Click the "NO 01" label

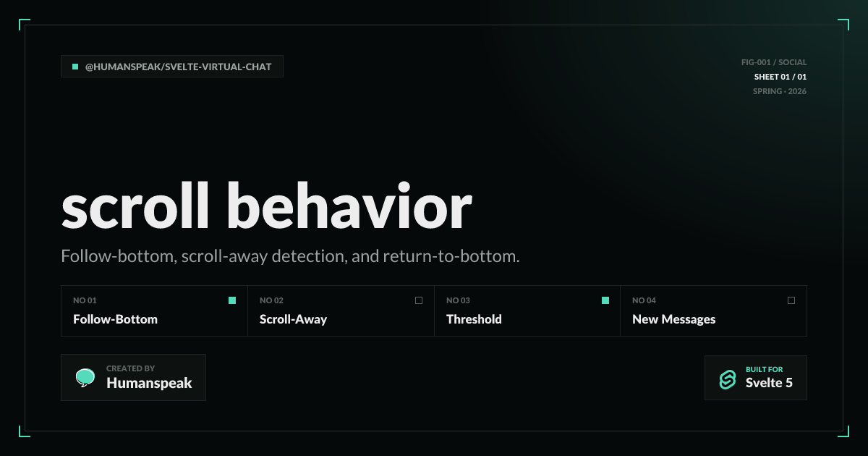tap(85, 300)
